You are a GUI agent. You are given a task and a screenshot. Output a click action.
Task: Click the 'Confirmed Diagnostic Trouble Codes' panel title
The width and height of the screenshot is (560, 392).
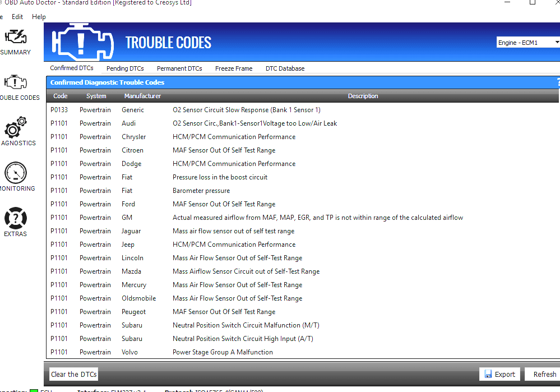(x=107, y=82)
